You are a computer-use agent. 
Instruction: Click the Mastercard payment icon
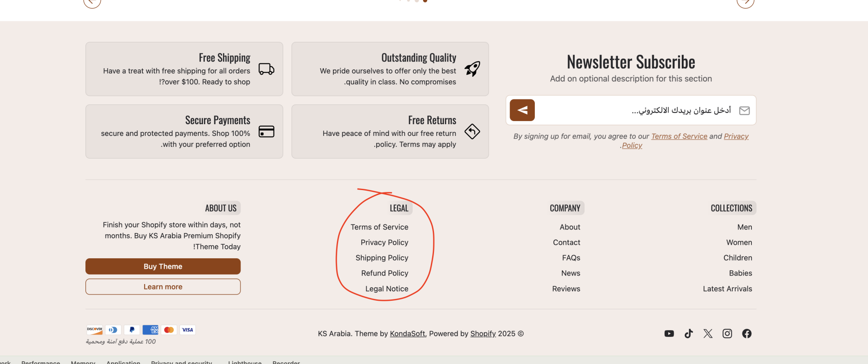click(x=169, y=330)
